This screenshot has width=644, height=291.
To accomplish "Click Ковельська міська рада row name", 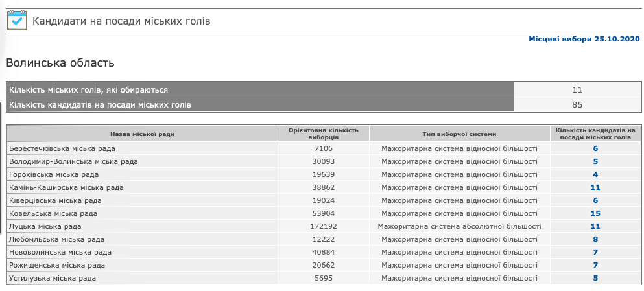I will pyautogui.click(x=53, y=213).
